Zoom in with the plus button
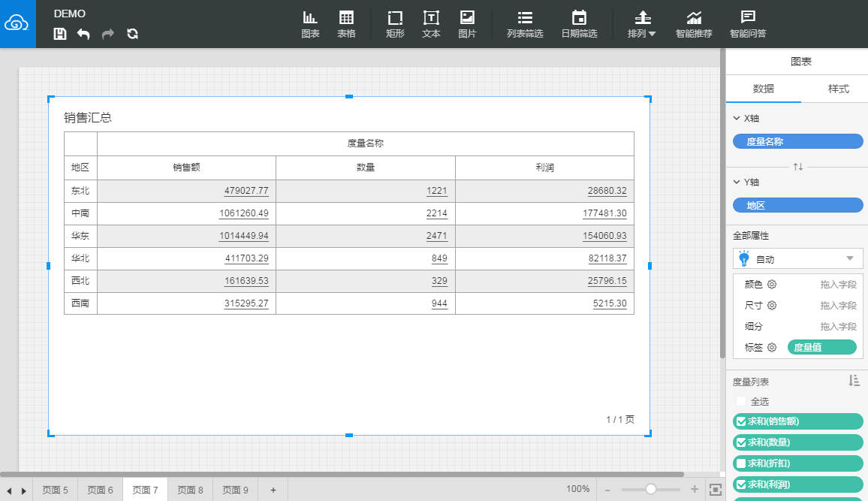Screen dimensions: 868x501 click(x=695, y=489)
